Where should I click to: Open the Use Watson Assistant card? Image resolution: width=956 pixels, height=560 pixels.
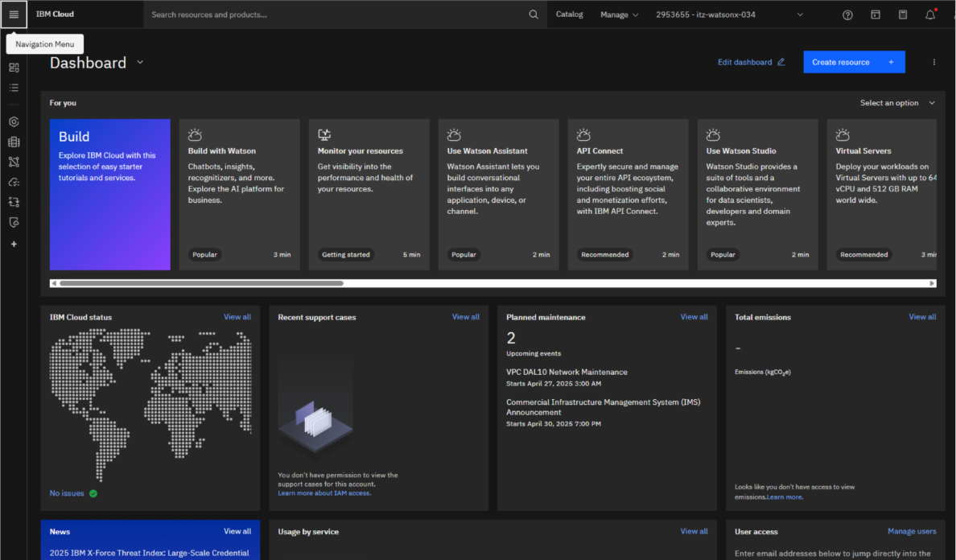click(x=499, y=195)
